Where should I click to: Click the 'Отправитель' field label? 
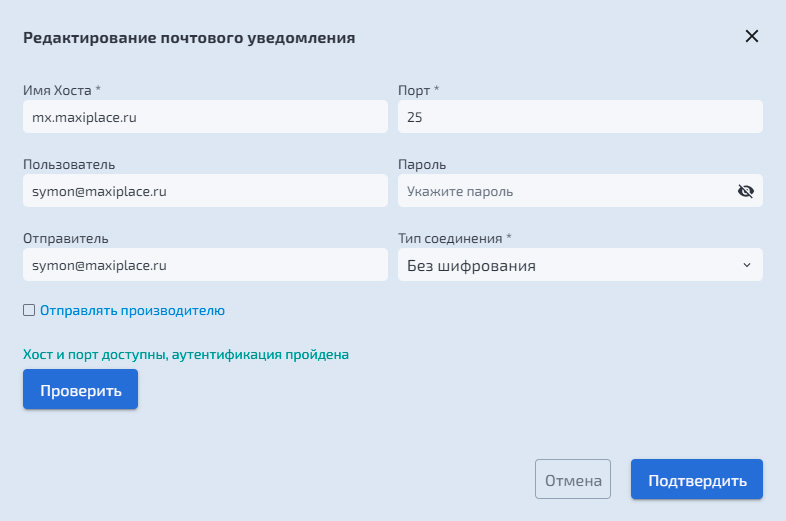point(66,239)
